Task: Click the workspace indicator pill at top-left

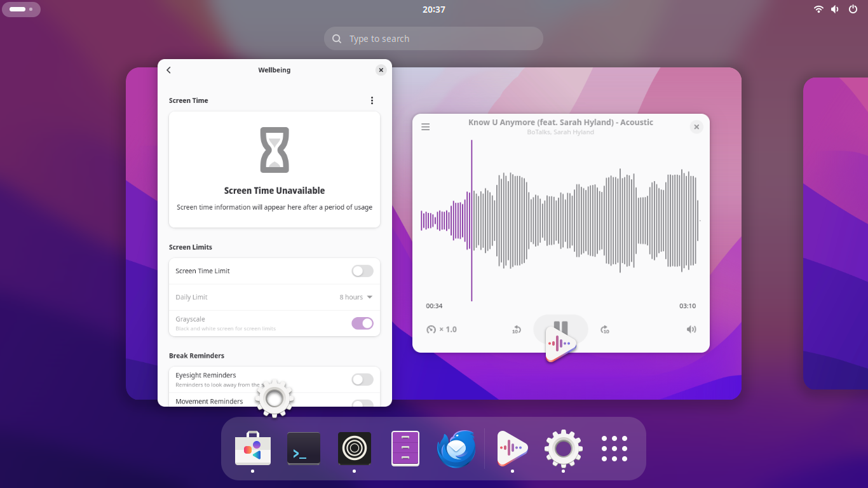Action: tap(22, 9)
